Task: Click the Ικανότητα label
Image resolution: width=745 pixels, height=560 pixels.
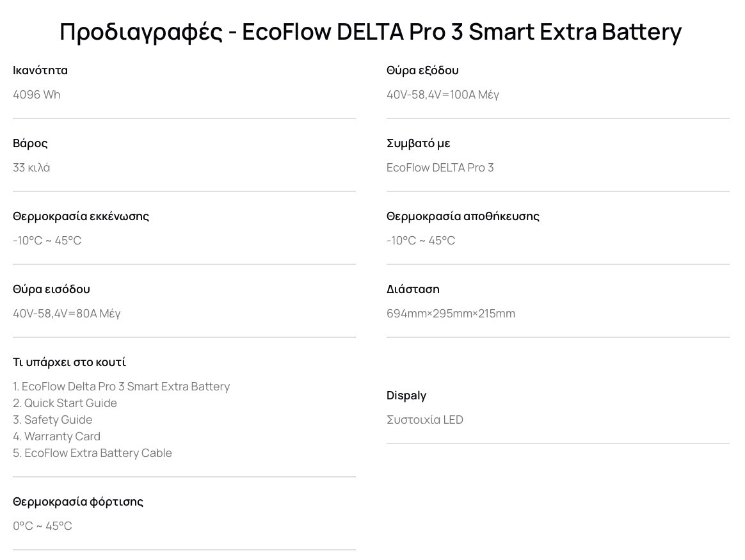Action: (x=40, y=70)
